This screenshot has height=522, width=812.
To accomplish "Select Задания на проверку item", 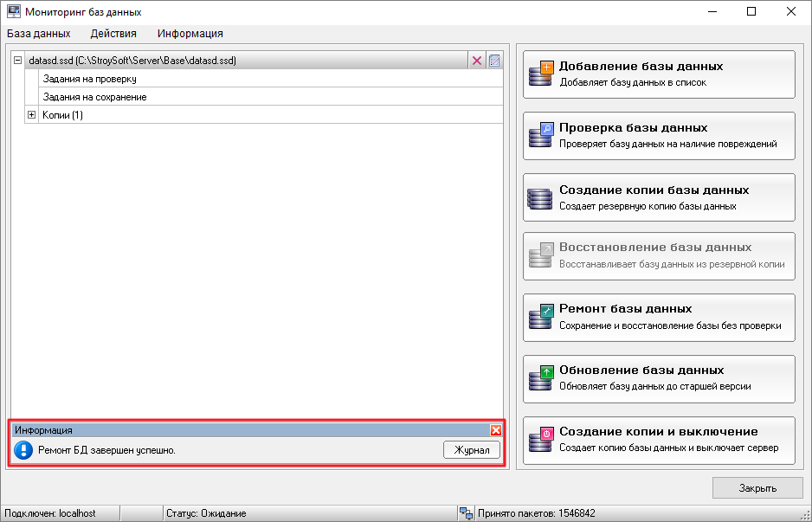I will 89,79.
